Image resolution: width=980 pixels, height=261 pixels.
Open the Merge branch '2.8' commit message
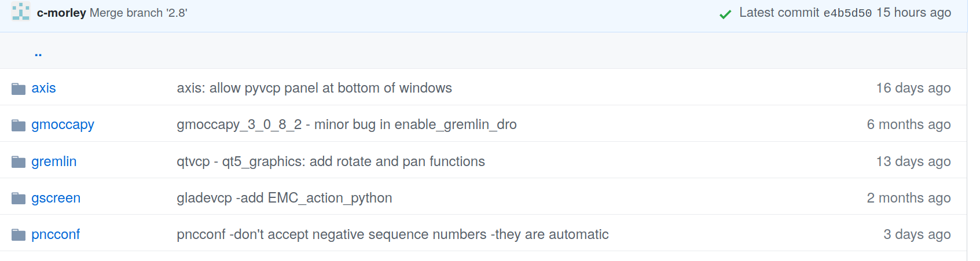tap(138, 13)
